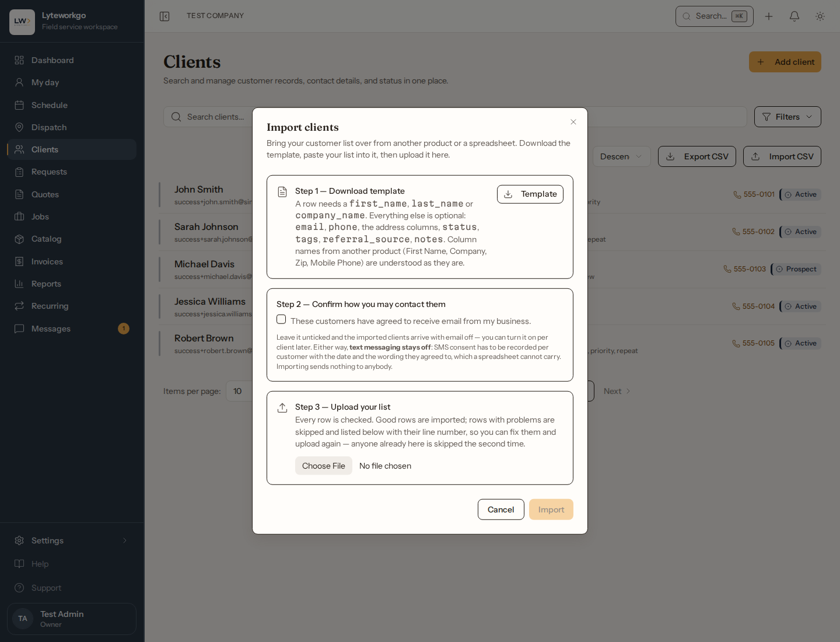The width and height of the screenshot is (840, 642).
Task: Click John Smith's Active status badge
Action: click(800, 194)
